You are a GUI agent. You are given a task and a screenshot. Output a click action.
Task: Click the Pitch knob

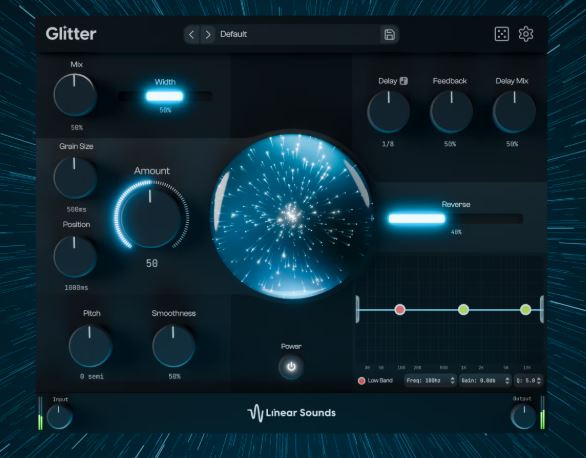[x=90, y=346]
